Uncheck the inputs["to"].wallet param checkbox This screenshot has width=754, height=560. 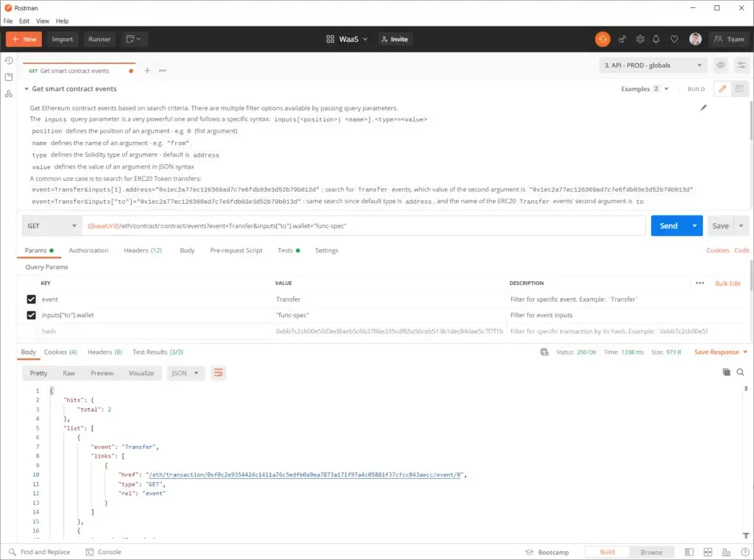coord(31,316)
